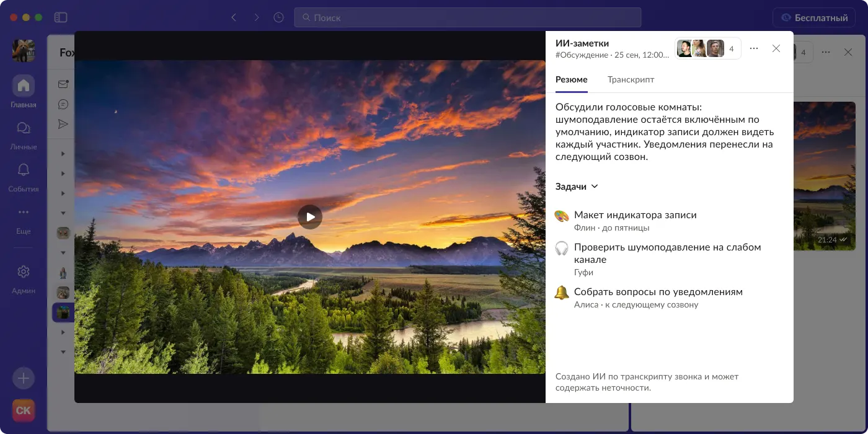The image size is (868, 434).
Task: Open the СК user profile badge
Action: pyautogui.click(x=24, y=410)
